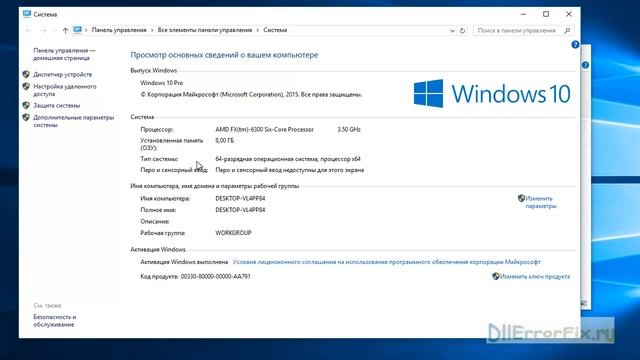Go up one level with the up arrow
This screenshot has height=360, width=640.
(x=65, y=30)
